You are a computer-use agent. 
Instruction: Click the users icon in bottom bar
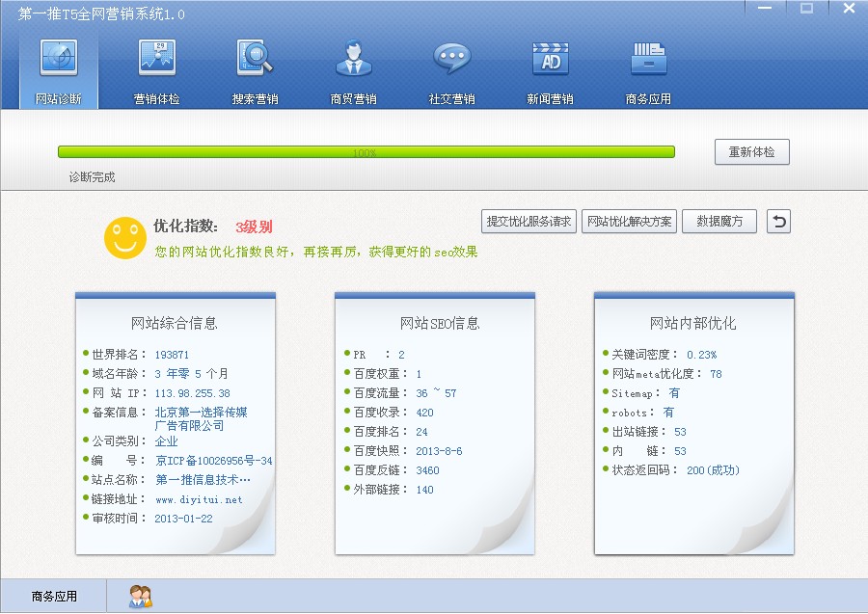coord(140,597)
